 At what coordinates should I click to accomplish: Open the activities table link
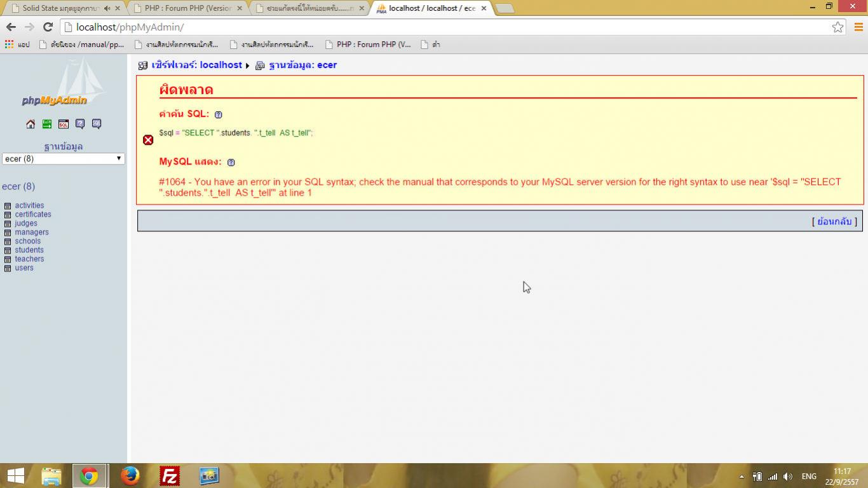tap(29, 206)
